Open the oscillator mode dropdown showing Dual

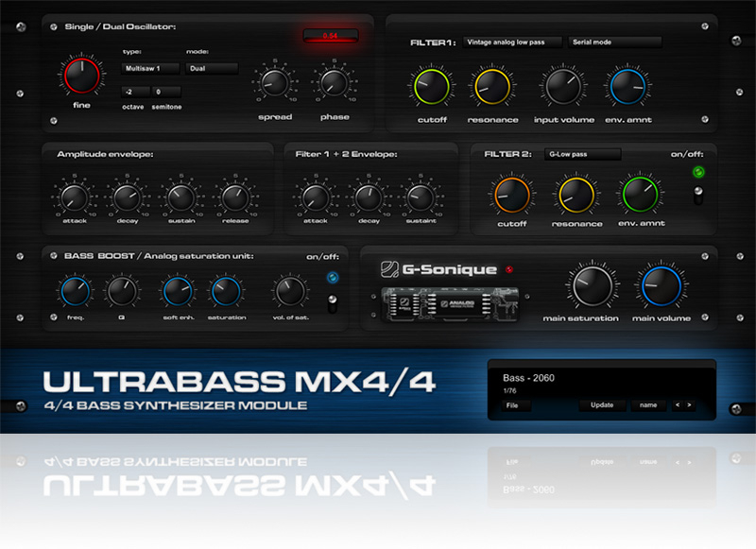tap(212, 68)
